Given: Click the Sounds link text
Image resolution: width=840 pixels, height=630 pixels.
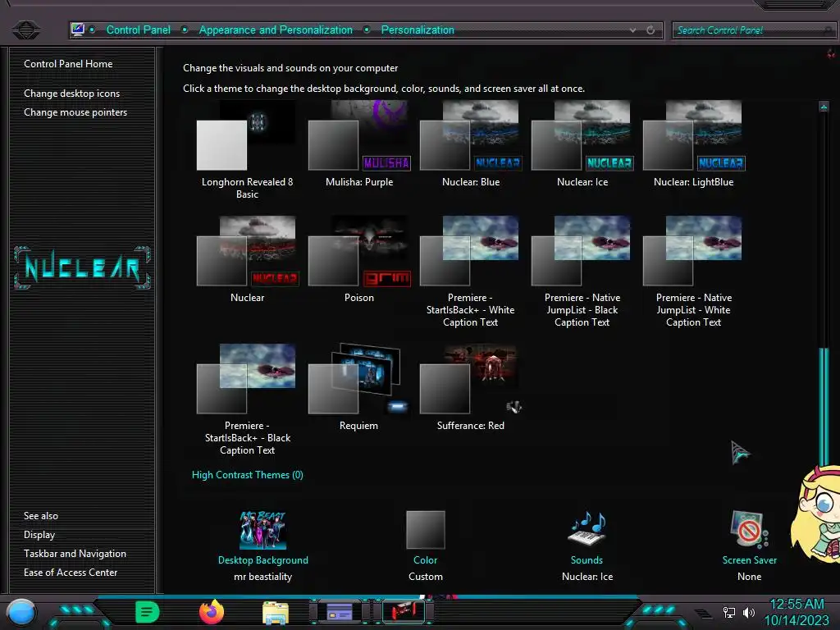Looking at the screenshot, I should (x=587, y=559).
